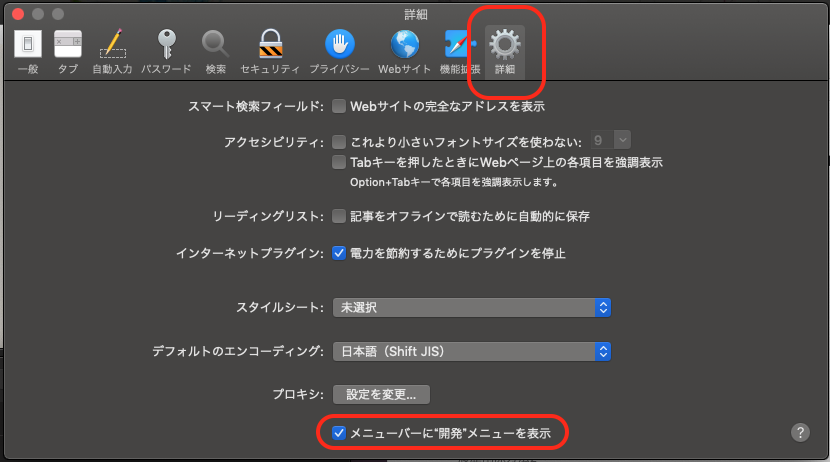Toggle メニューバーに"開発"メニューを表示 checkbox
Image resolution: width=830 pixels, height=462 pixels.
(x=339, y=433)
